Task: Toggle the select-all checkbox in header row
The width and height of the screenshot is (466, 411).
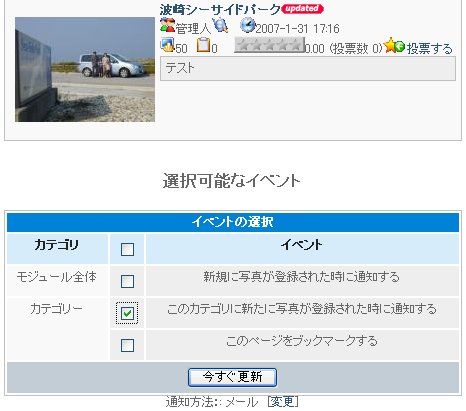Action: point(127,249)
